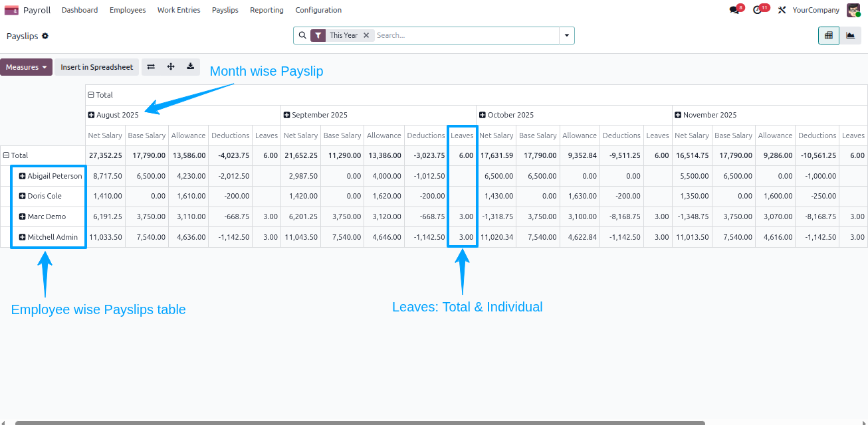868x425 pixels.
Task: Click Abigail Peterson's 8,717.50 cell
Action: (x=105, y=176)
